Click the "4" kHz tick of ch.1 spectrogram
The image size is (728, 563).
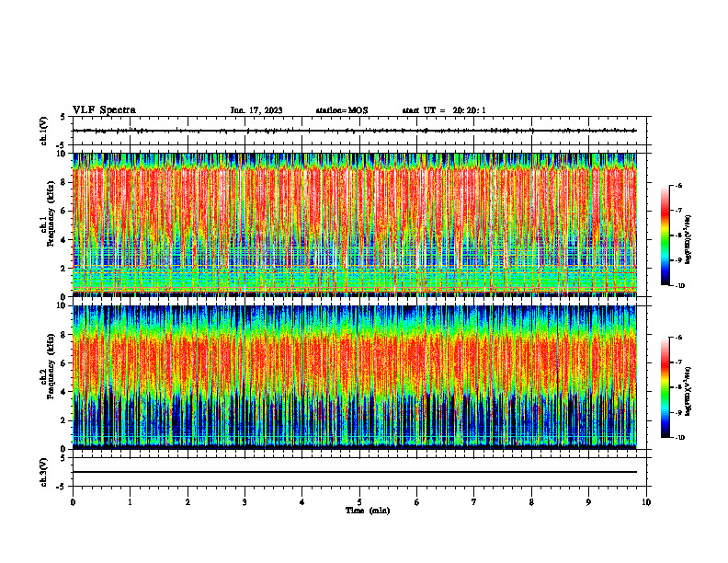[64, 240]
